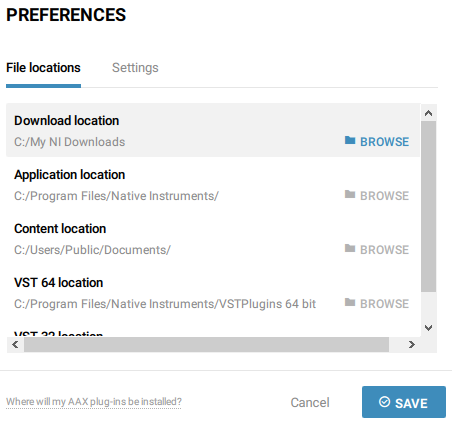Save the preferences
452x426 pixels.
point(404,402)
